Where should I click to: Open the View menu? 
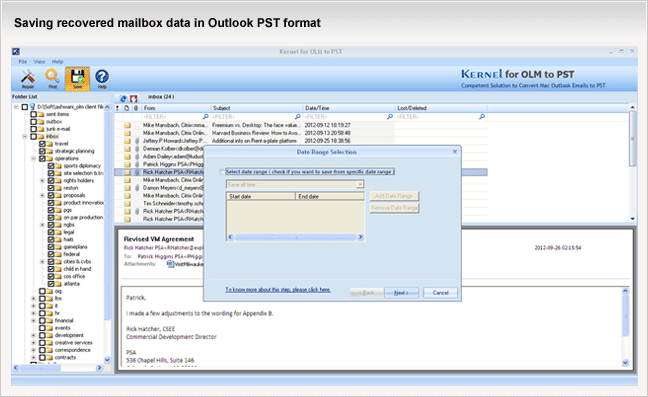coord(39,62)
